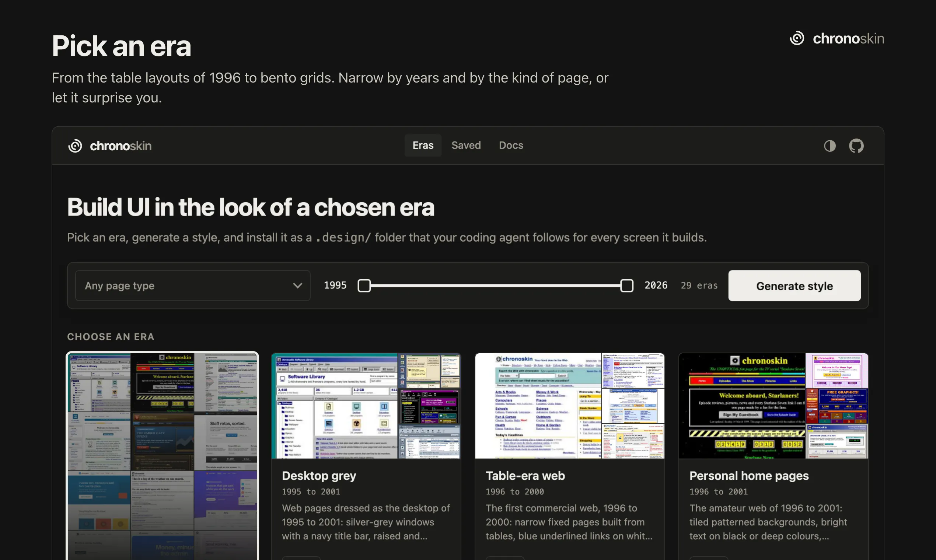The image size is (936, 560).
Task: Open the Any page type dropdown
Action: pyautogui.click(x=192, y=286)
